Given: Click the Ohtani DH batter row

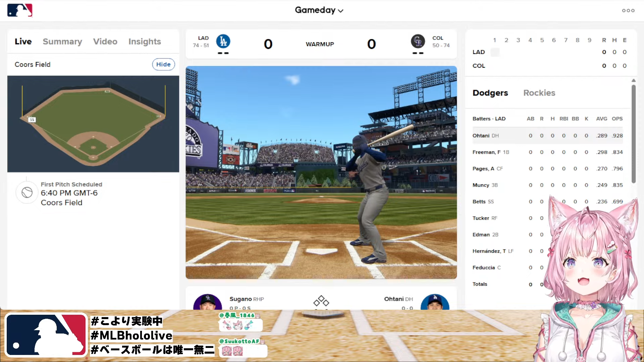Looking at the screenshot, I should point(547,136).
